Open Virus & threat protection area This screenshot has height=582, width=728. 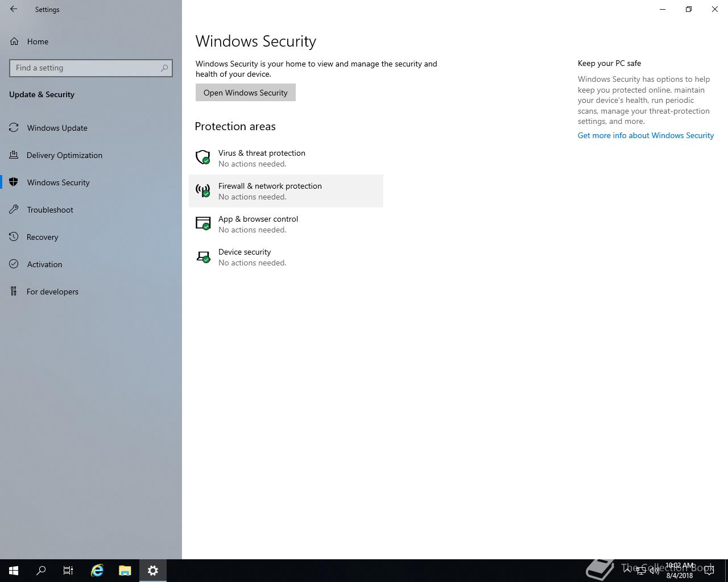(286, 158)
